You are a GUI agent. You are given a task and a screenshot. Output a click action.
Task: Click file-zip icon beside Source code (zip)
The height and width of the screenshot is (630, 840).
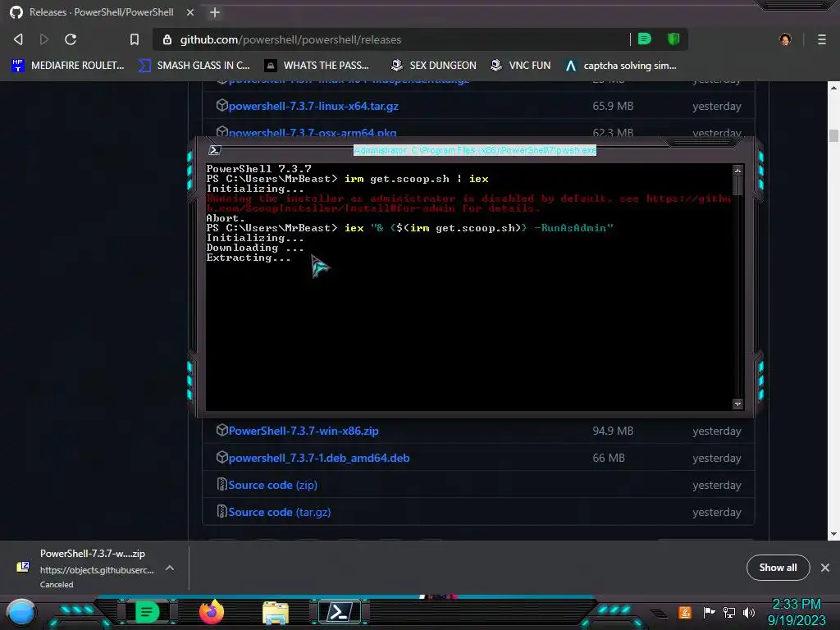tap(221, 484)
